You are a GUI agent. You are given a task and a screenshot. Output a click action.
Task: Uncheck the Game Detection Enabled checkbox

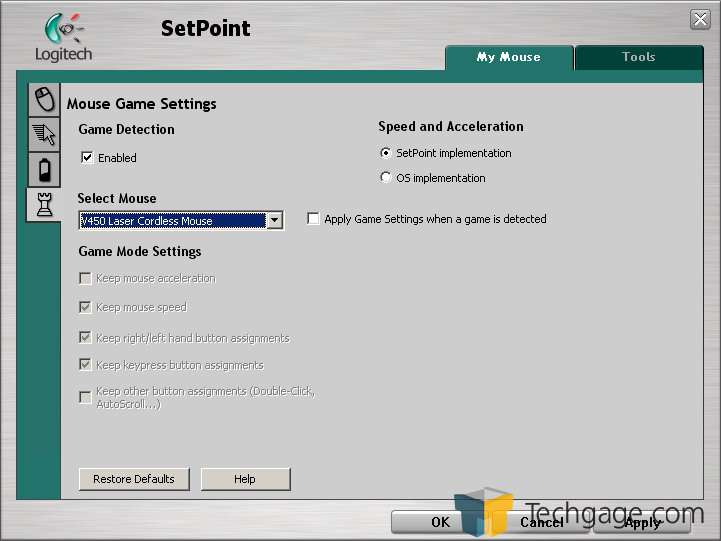[x=87, y=158]
